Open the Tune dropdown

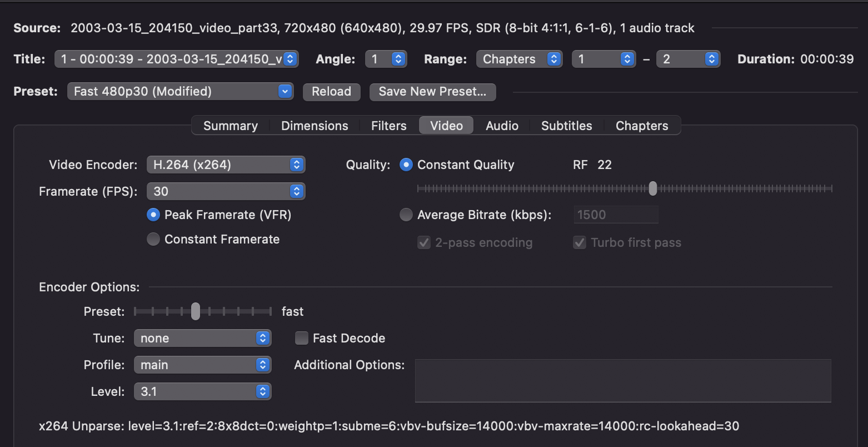click(202, 338)
